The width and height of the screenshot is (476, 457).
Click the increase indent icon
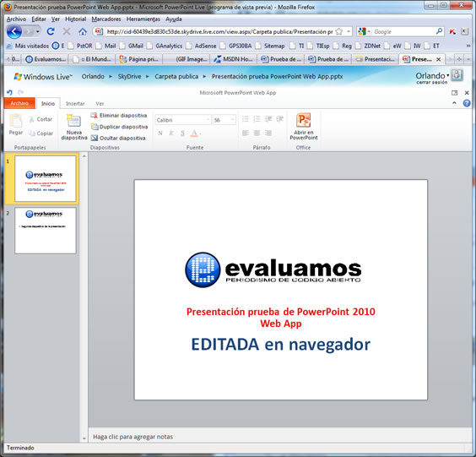coord(280,119)
